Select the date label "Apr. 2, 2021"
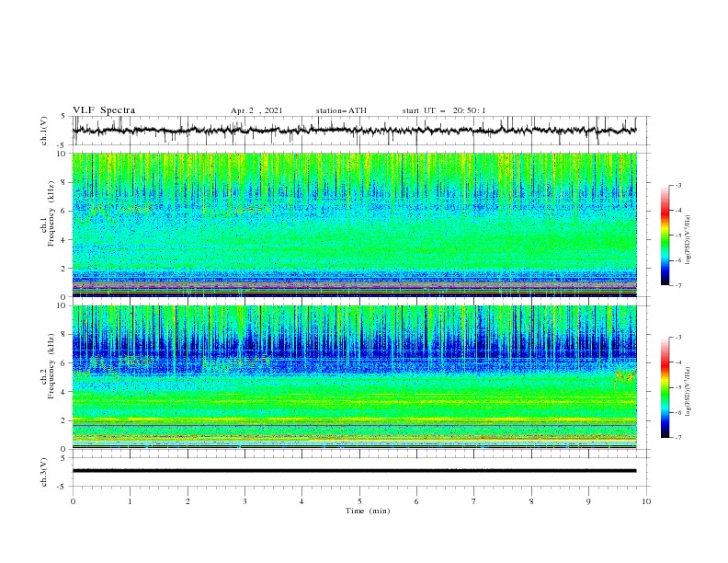This screenshot has height=563, width=728. pos(256,110)
